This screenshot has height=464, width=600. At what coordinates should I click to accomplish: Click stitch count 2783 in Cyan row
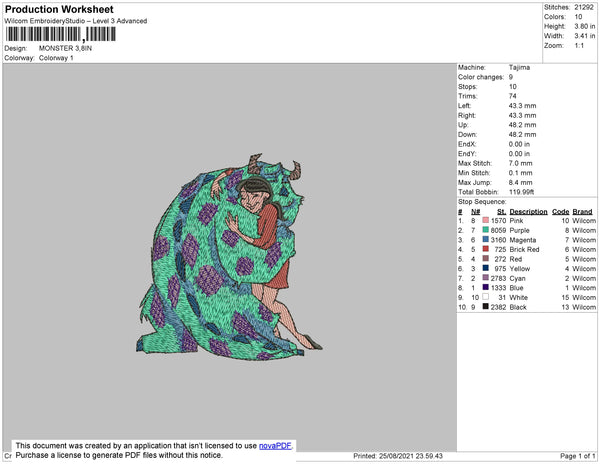498,278
